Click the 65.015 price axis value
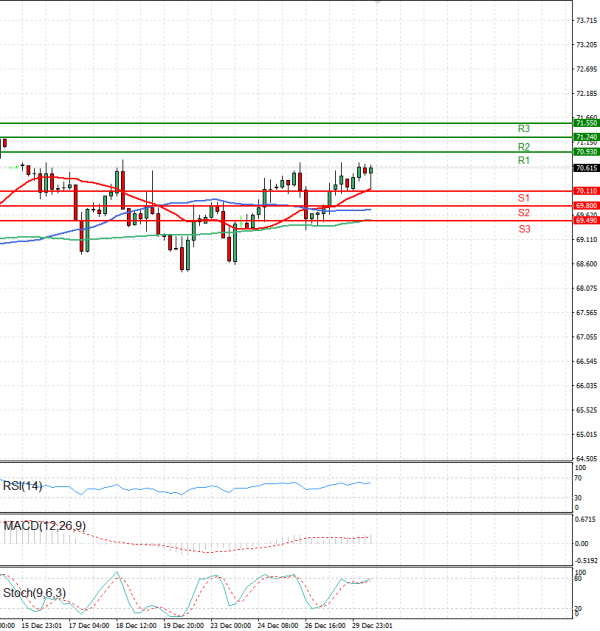The height and width of the screenshot is (631, 600). pyautogui.click(x=586, y=435)
